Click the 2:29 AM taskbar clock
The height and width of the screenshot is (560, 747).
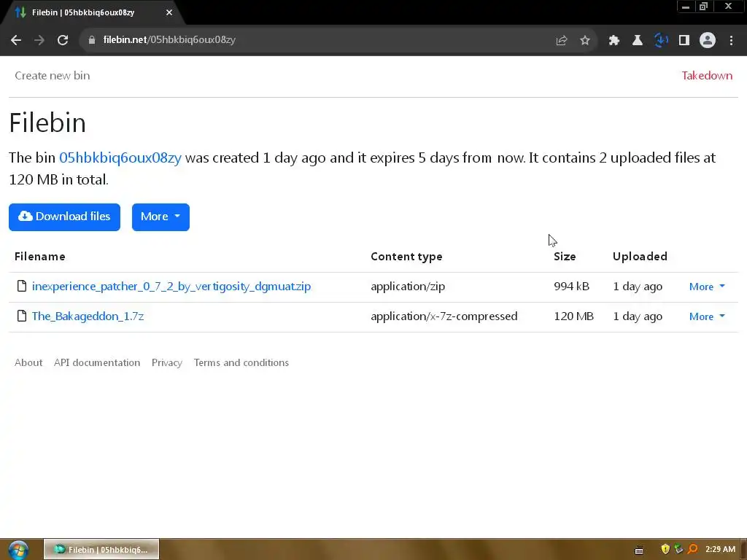[x=720, y=550]
